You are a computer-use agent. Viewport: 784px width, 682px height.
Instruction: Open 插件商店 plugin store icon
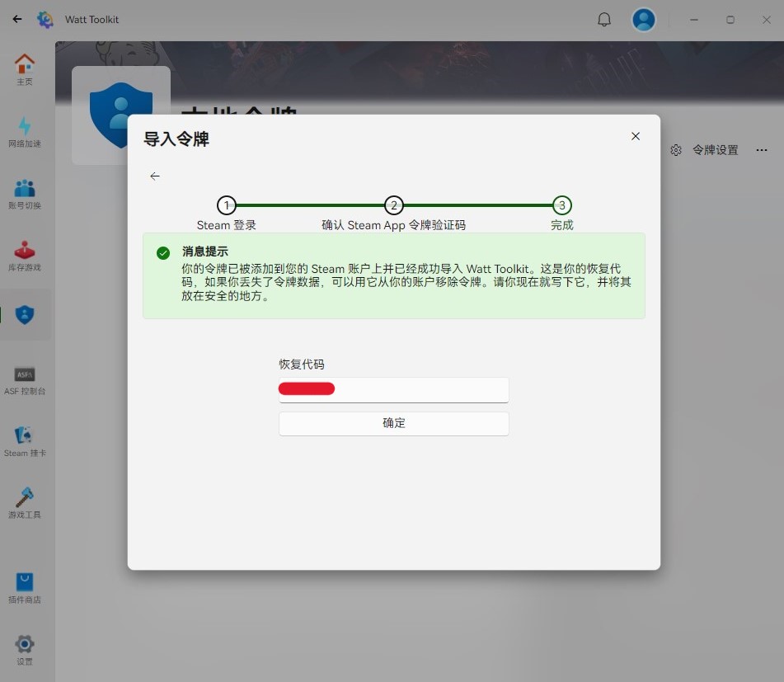[25, 582]
